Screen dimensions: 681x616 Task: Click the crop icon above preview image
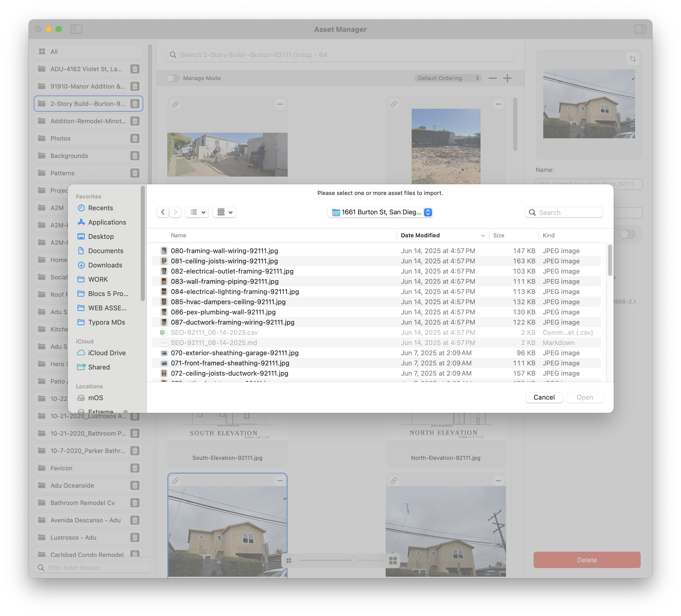632,59
